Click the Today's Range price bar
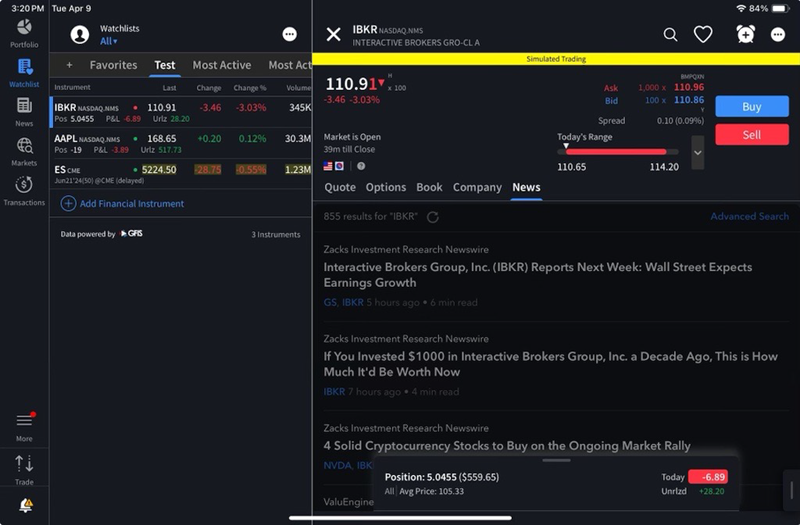Image resolution: width=800 pixels, height=525 pixels. [616, 152]
